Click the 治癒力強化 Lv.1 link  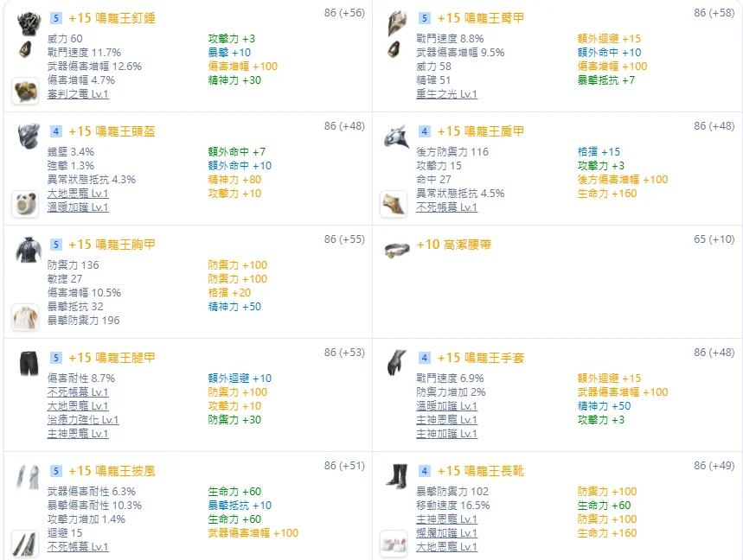coord(83,420)
